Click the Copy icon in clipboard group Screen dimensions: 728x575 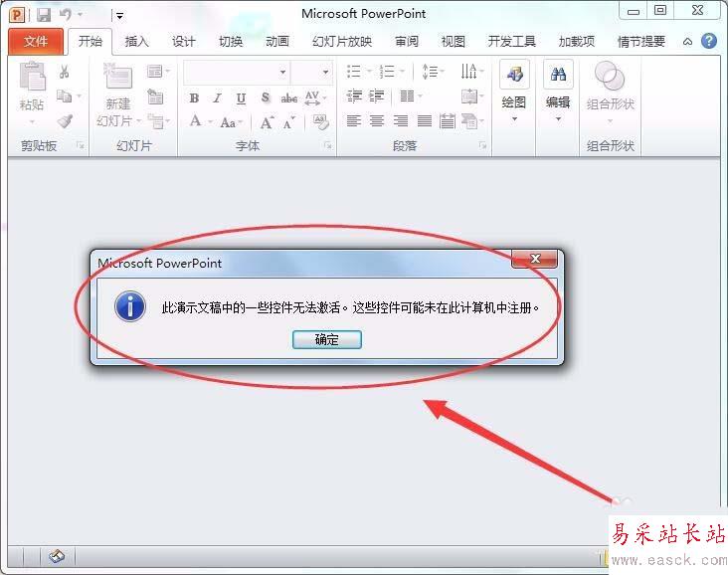pos(64,96)
